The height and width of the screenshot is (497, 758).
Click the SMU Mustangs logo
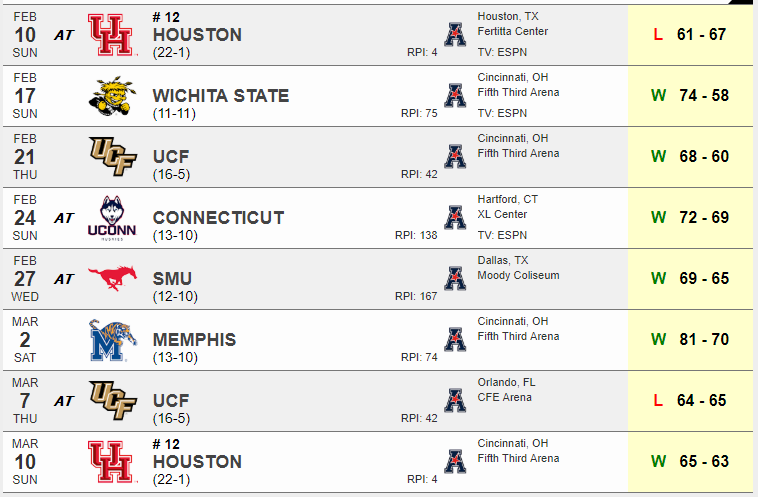coord(112,278)
